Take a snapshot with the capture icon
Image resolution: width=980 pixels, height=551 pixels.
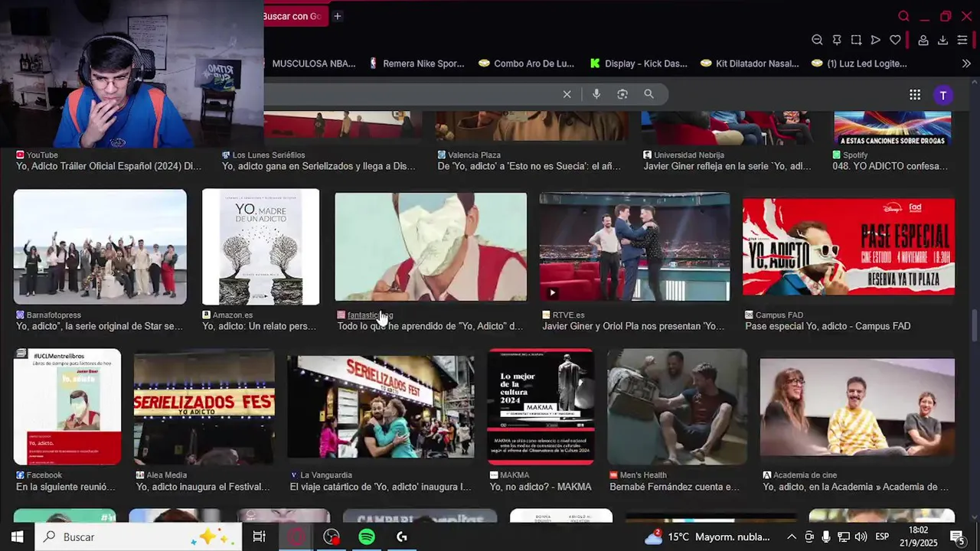pos(856,40)
